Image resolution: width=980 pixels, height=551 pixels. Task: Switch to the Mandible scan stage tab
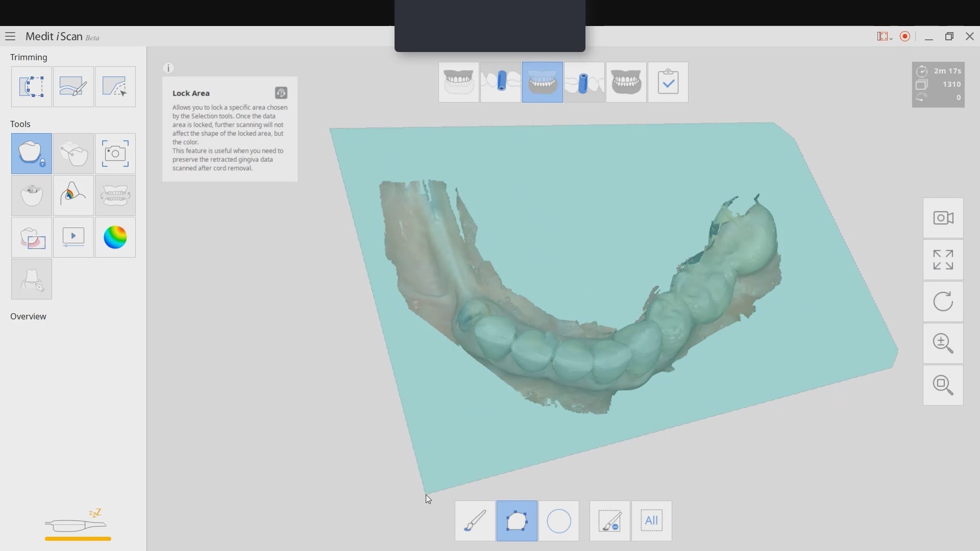(x=543, y=82)
